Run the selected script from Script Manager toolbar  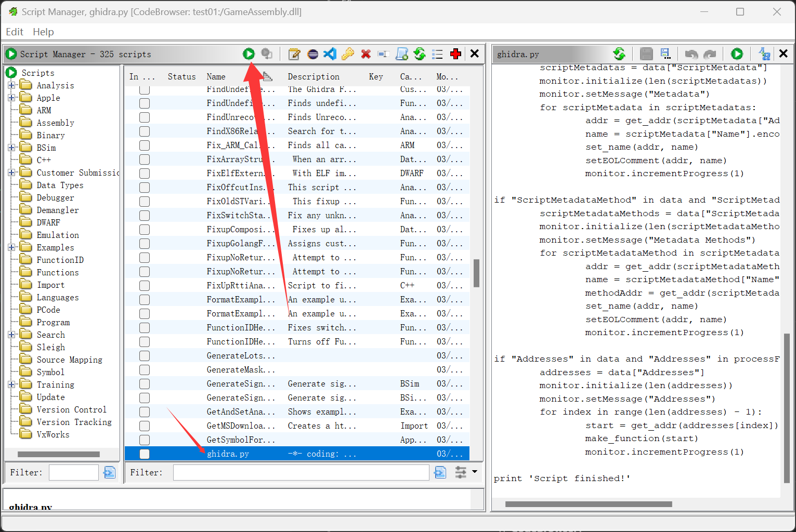tap(249, 54)
